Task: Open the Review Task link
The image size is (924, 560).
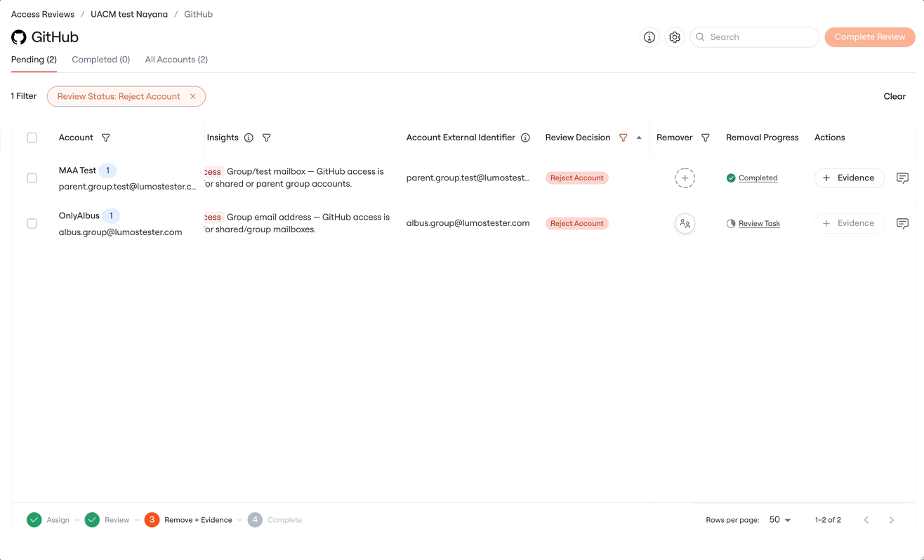Action: tap(759, 223)
